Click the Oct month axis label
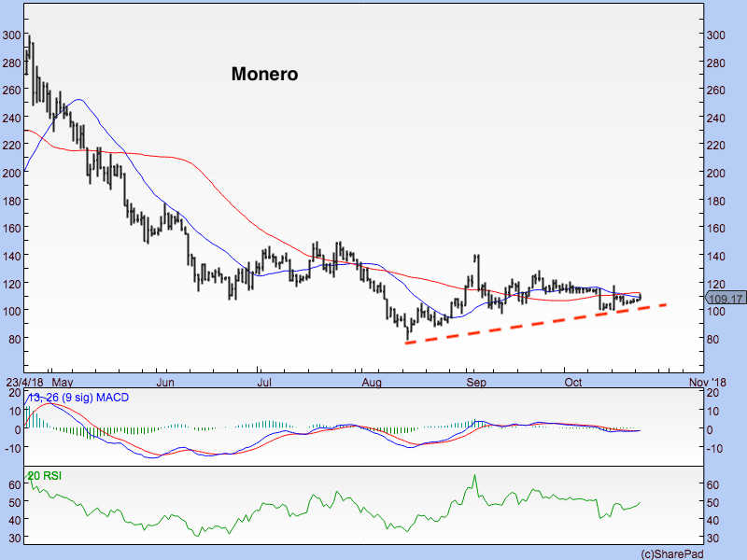 [x=573, y=383]
